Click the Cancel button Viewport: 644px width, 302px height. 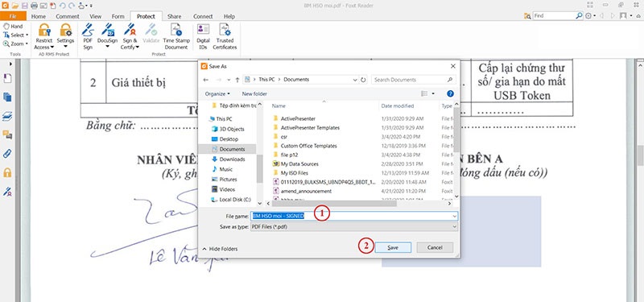coord(435,247)
